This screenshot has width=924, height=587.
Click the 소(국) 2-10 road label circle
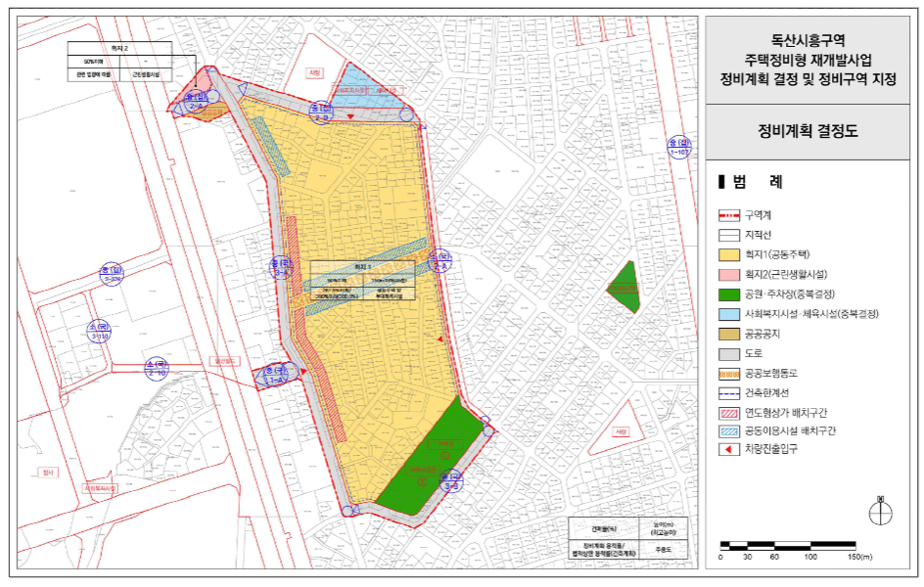pos(157,369)
